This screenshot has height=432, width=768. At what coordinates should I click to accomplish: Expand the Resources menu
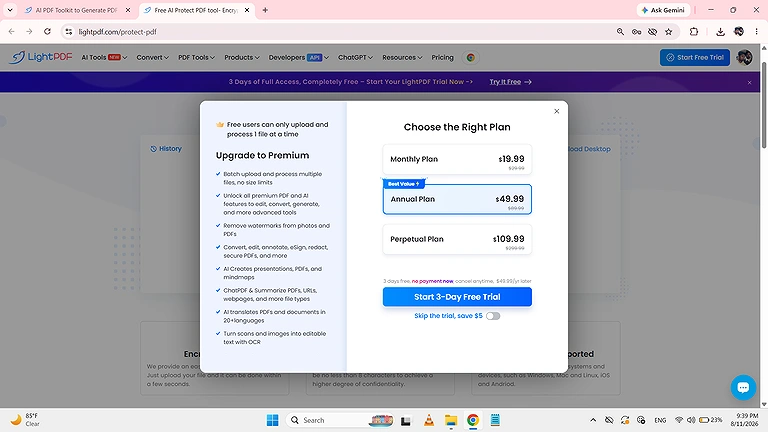click(402, 57)
